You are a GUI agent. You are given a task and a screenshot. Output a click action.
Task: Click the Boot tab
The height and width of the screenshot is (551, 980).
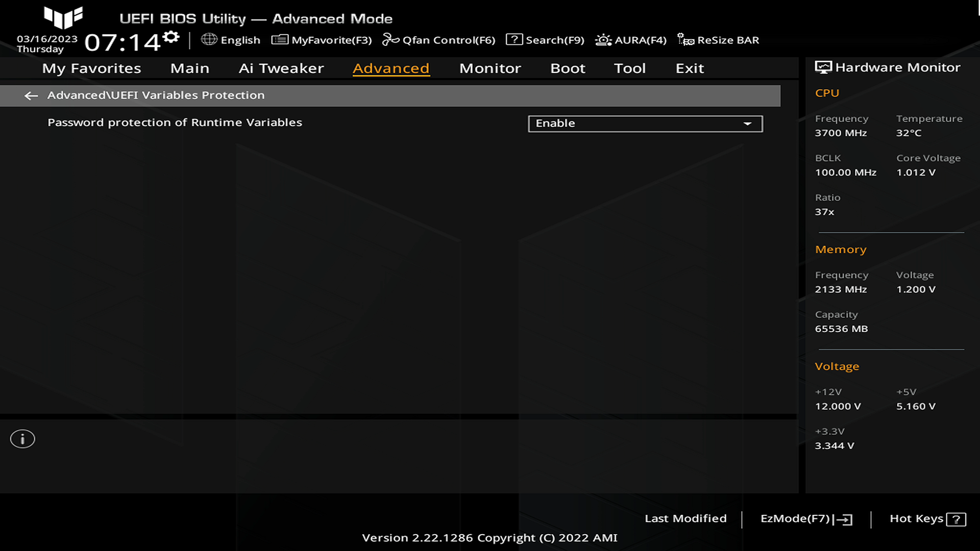[x=568, y=68]
